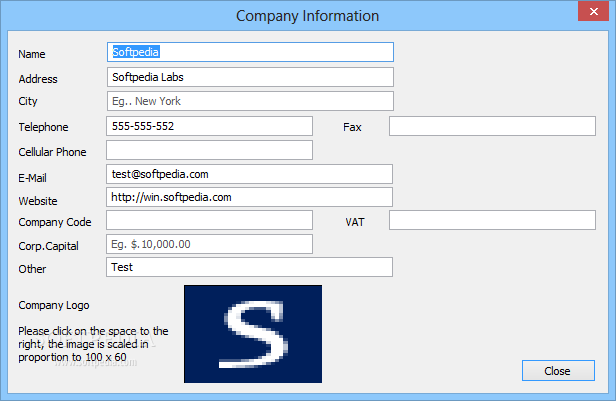Click the Other label
616x401 pixels.
coord(32,269)
